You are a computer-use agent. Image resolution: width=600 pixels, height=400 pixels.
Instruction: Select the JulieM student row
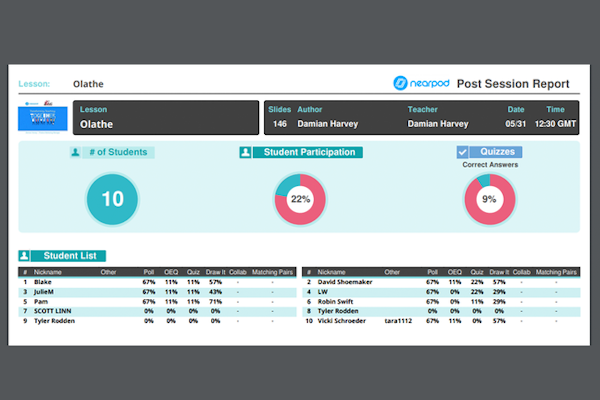[x=46, y=292]
